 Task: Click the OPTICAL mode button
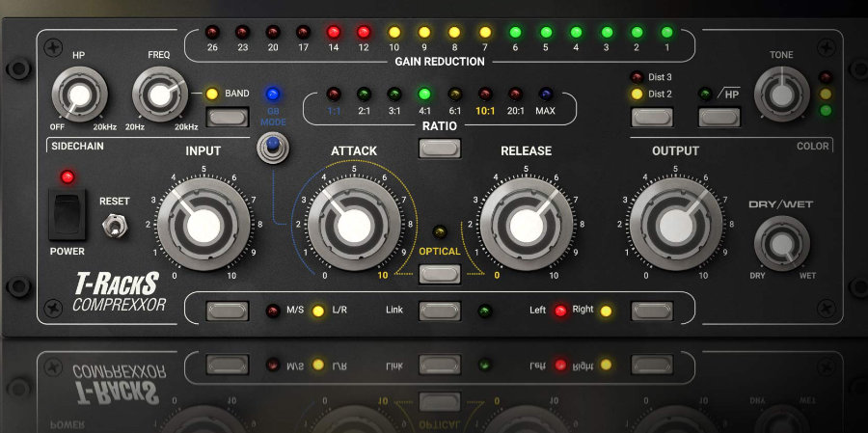440,274
